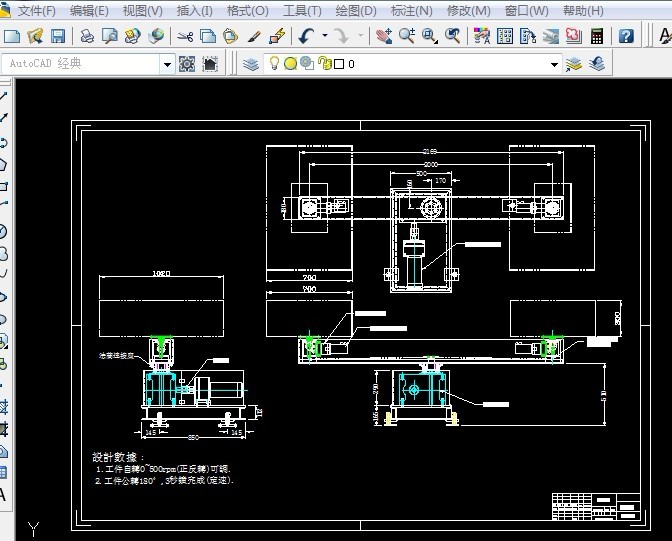Toggle layer 0 lock icon
The width and height of the screenshot is (672, 541).
[x=323, y=64]
